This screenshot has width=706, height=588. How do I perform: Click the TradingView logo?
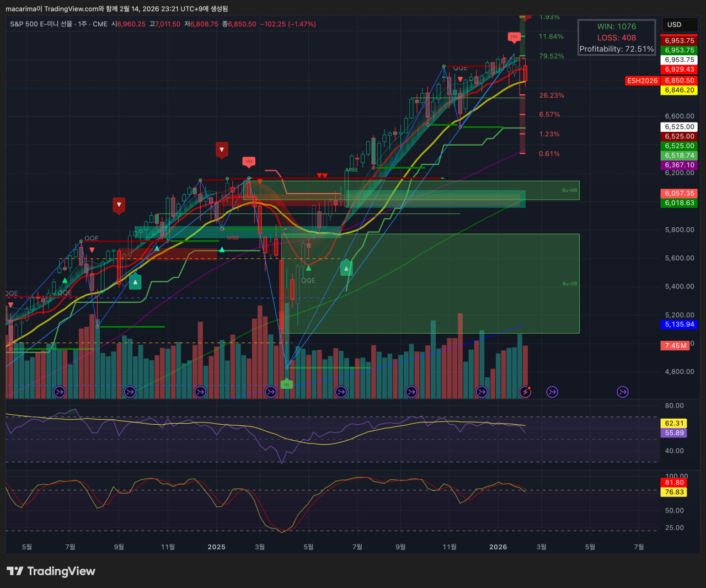click(x=51, y=571)
